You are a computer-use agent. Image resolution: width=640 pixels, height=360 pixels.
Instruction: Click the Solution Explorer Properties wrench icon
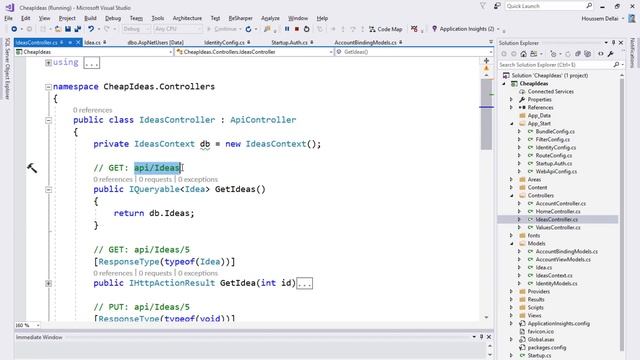[611, 54]
